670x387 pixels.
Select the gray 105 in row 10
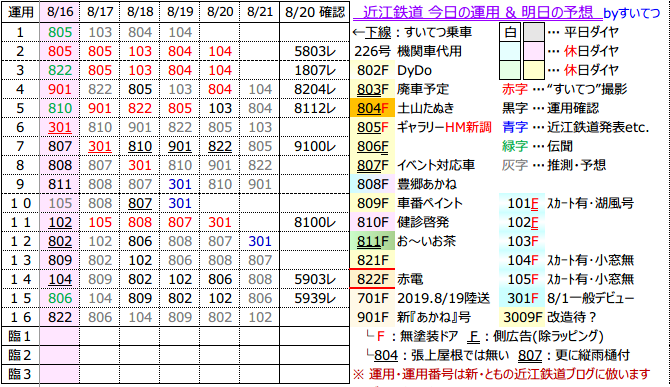60,203
